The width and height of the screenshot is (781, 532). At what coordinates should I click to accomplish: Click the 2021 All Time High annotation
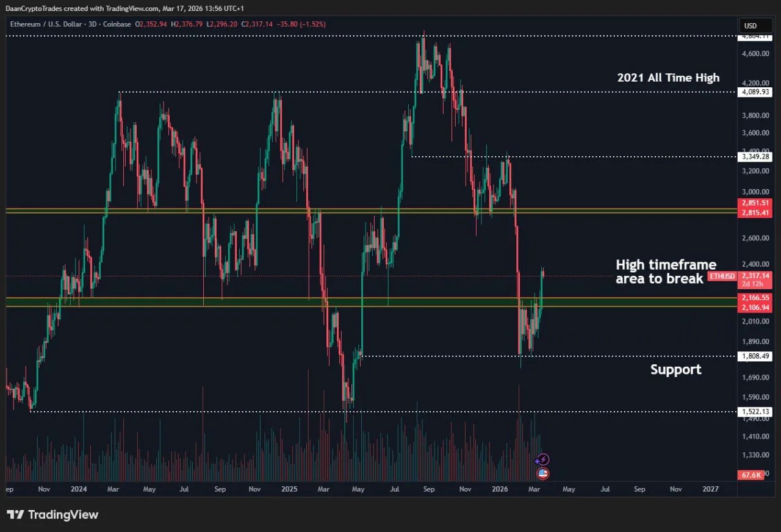(668, 77)
